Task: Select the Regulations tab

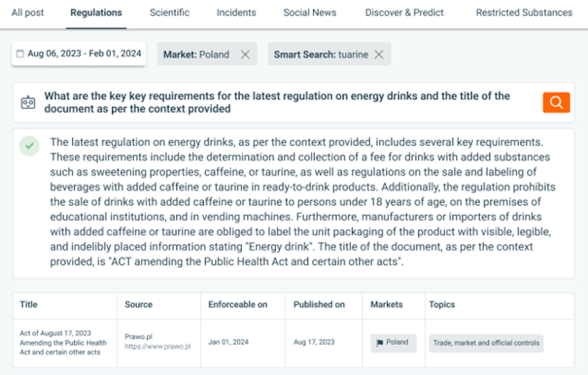Action: pos(96,13)
